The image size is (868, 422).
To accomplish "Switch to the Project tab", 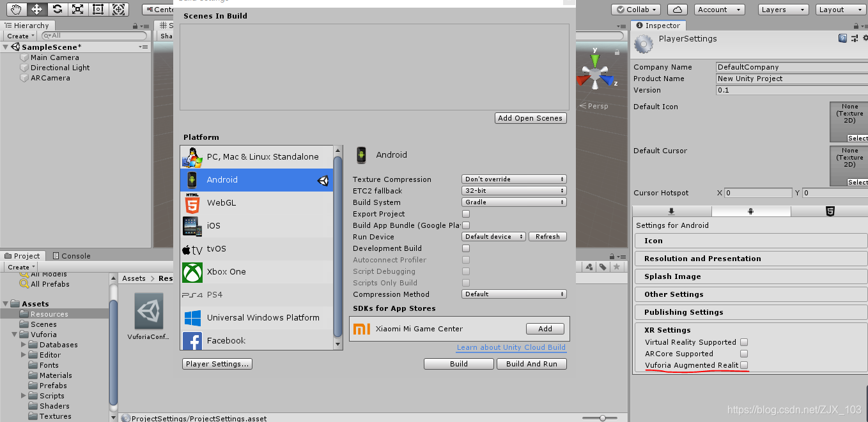I will coord(22,256).
